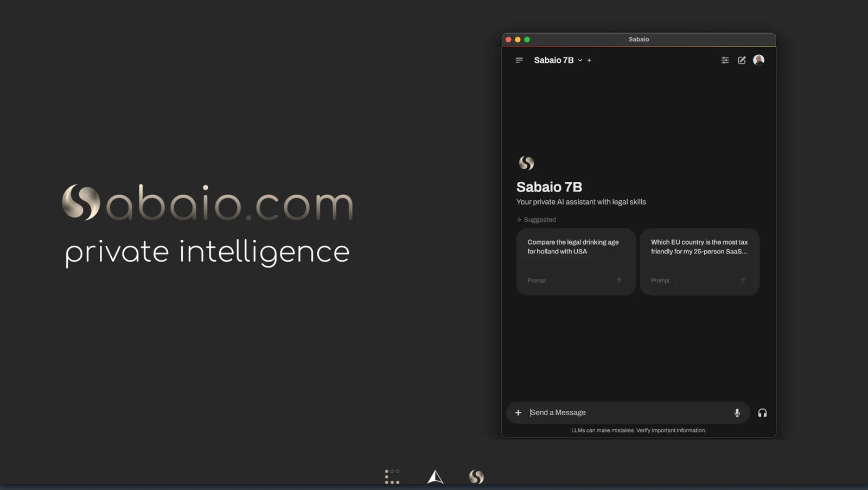Click "Your private AI assistant with legal skills"
868x490 pixels.
(x=581, y=202)
